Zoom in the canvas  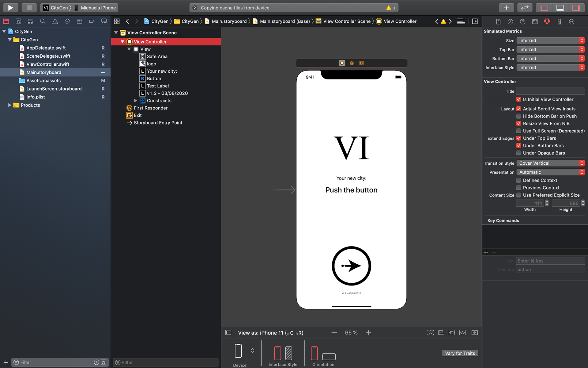[x=368, y=333]
